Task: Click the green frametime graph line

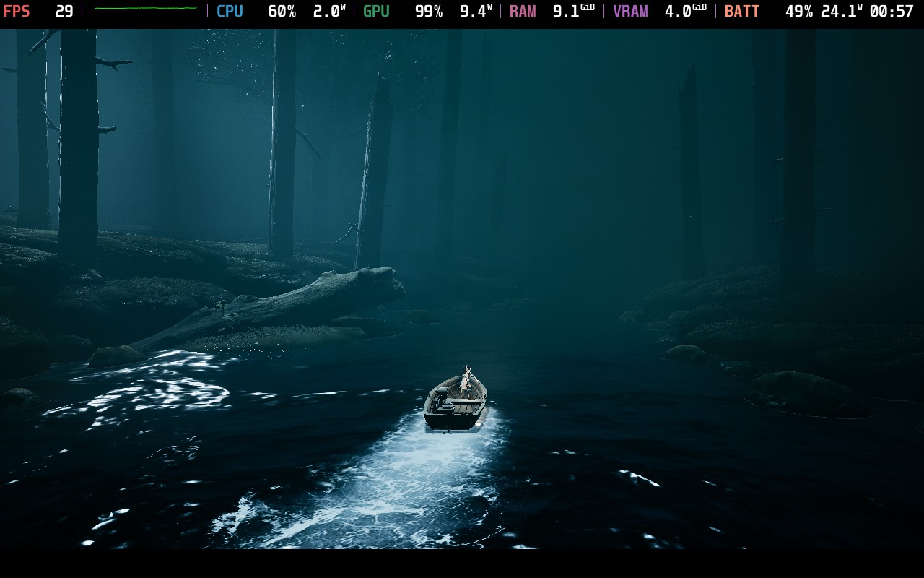Action: coord(145,9)
